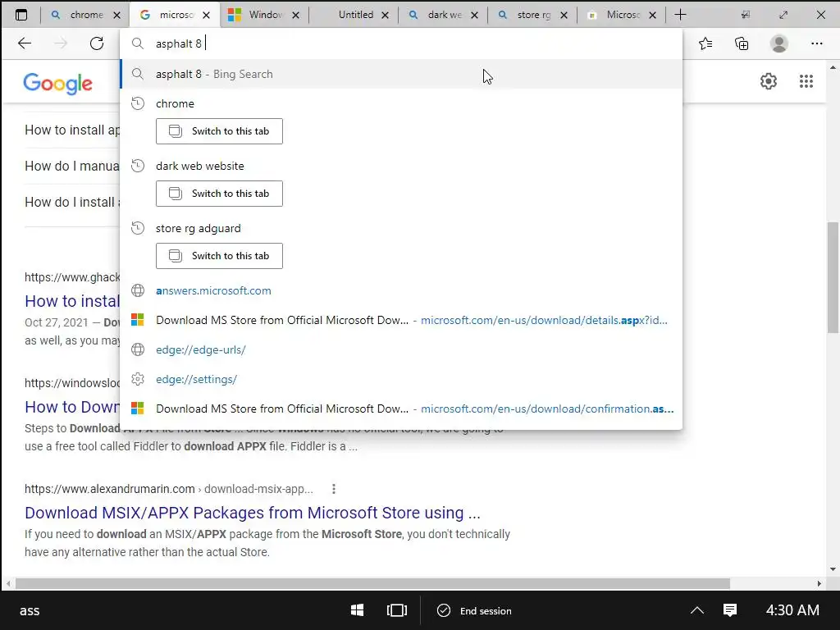840x630 pixels.
Task: Click the Google logo
Action: click(x=58, y=84)
